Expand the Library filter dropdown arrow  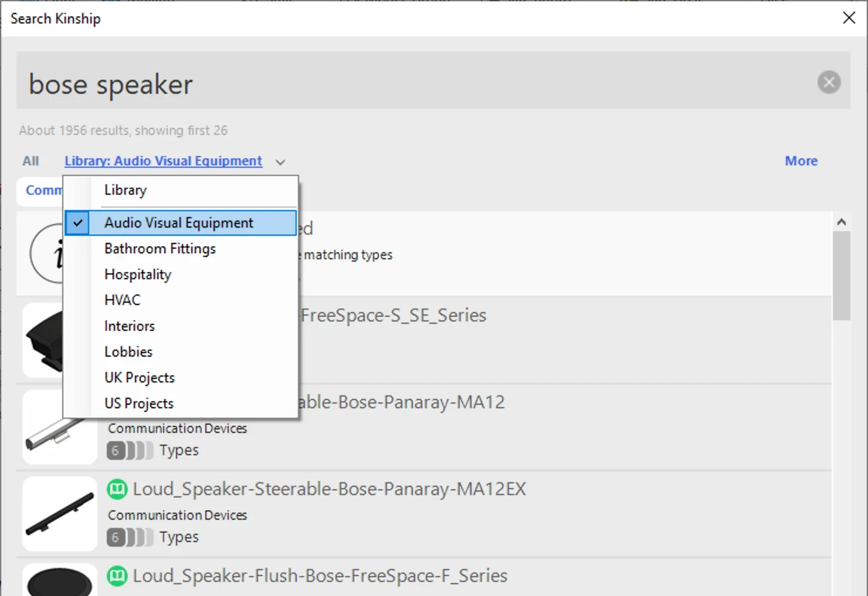coord(280,162)
